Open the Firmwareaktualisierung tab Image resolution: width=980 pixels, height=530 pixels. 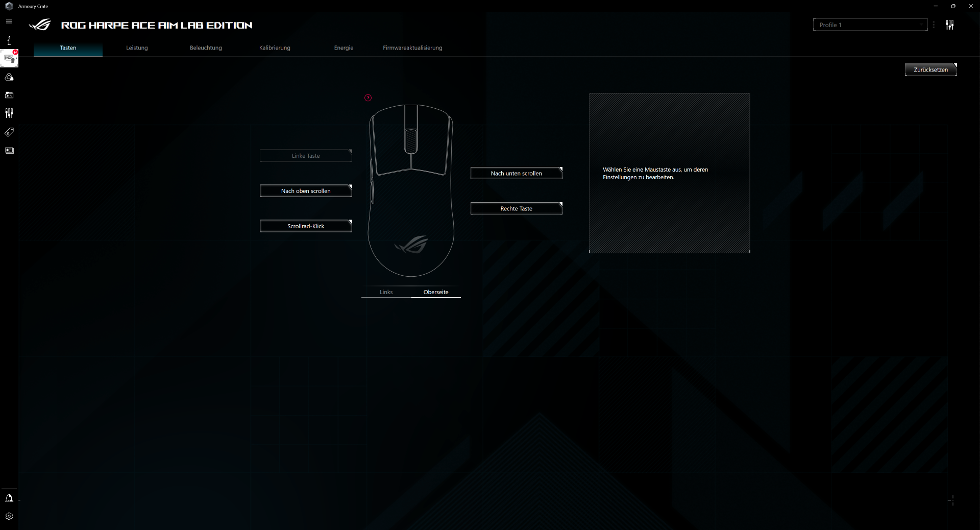412,48
